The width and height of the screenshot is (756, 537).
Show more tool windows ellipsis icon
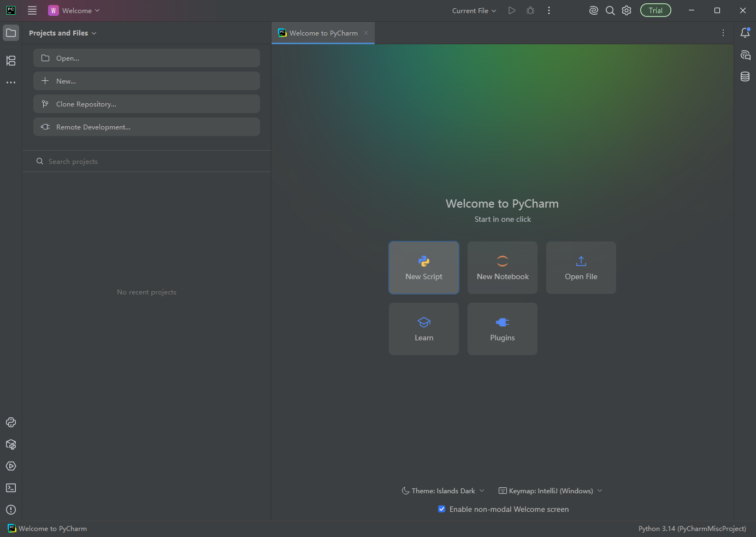11,82
